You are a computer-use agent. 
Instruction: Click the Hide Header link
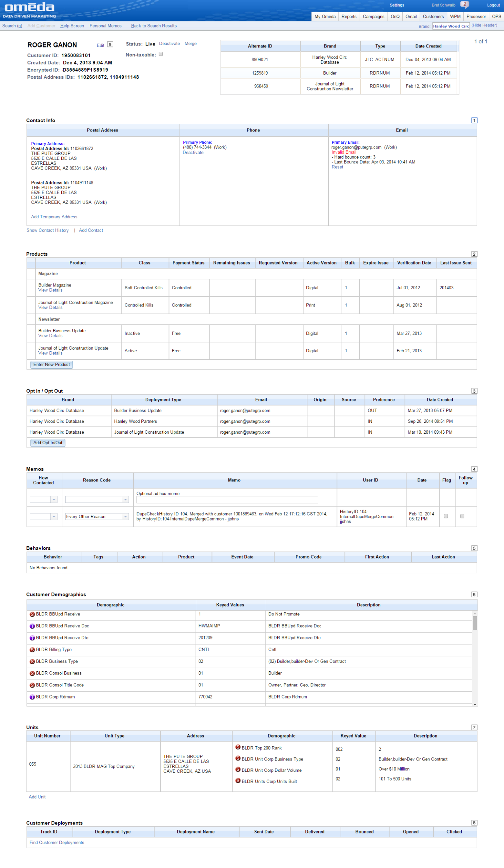click(484, 25)
